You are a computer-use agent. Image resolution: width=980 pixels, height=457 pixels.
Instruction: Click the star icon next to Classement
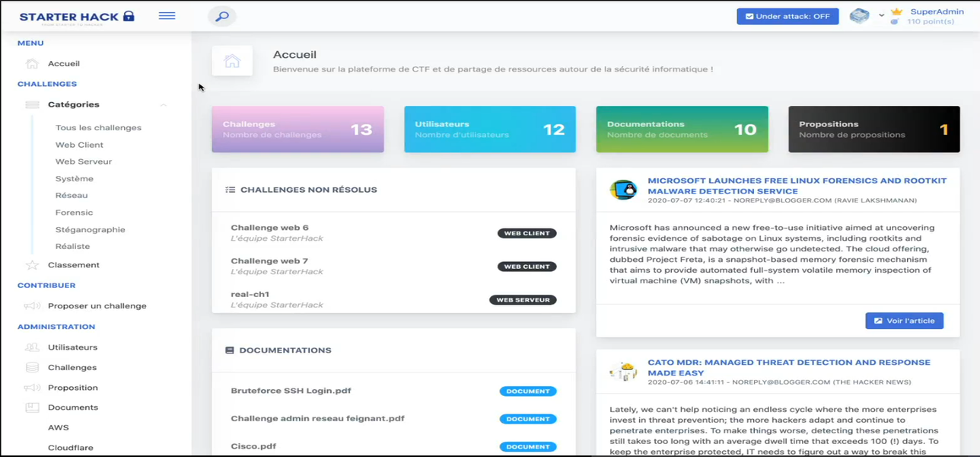(32, 265)
